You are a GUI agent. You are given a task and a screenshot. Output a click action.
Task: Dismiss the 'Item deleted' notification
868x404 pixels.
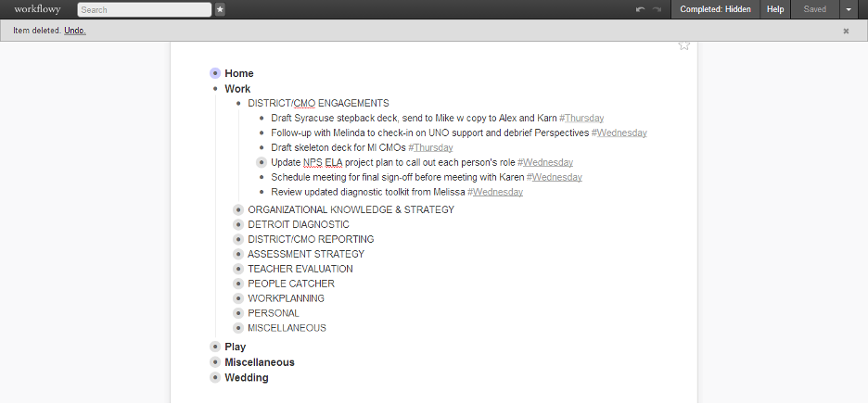(846, 31)
